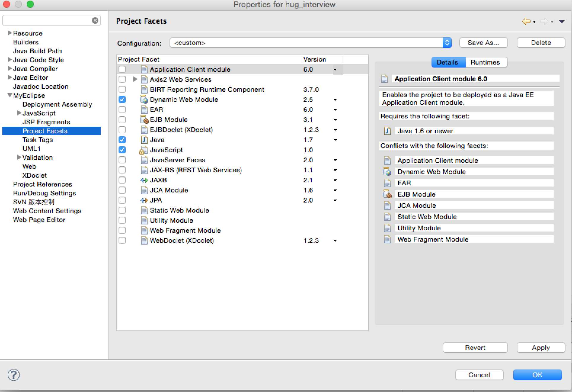This screenshot has height=392, width=572.
Task: Click the Application Client module facet icon
Action: click(144, 69)
